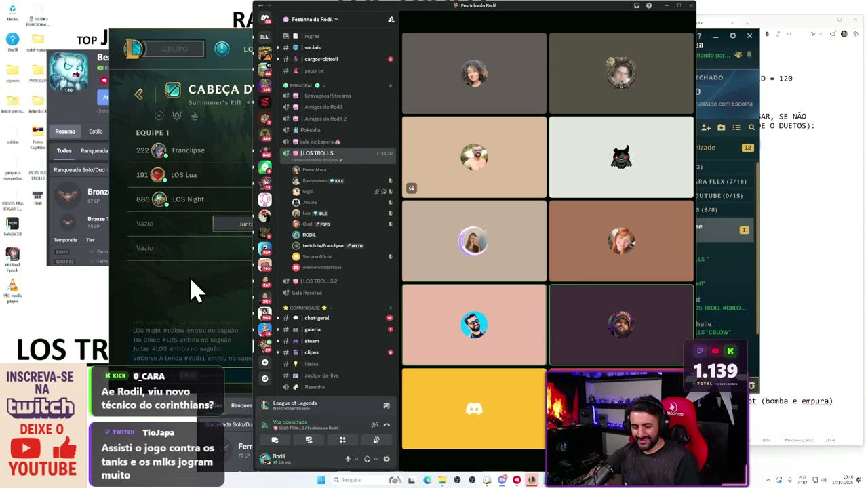
Task: Switch to Resumo tab in League profile
Action: 65,131
